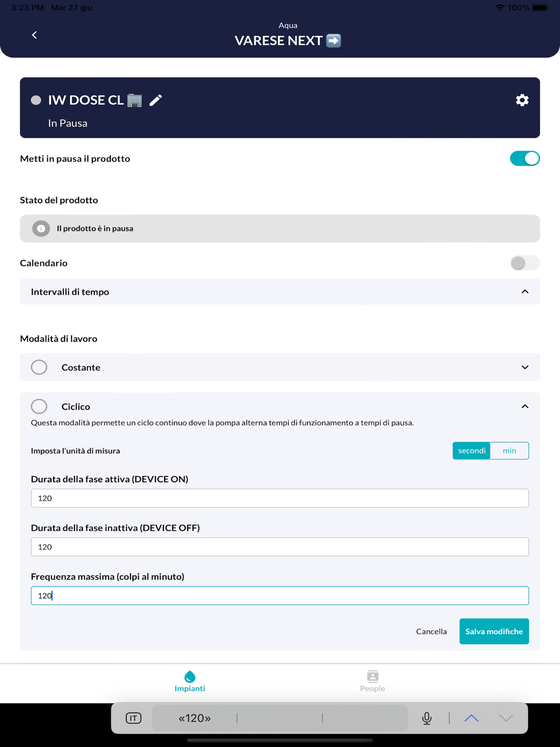Collapse Intervalli di tempo section

point(525,292)
